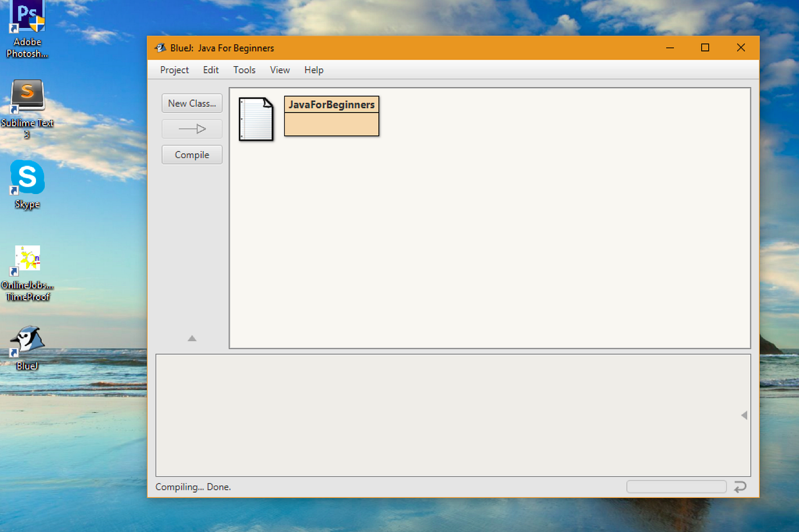This screenshot has width=799, height=532.
Task: Open the Help menu
Action: (313, 70)
